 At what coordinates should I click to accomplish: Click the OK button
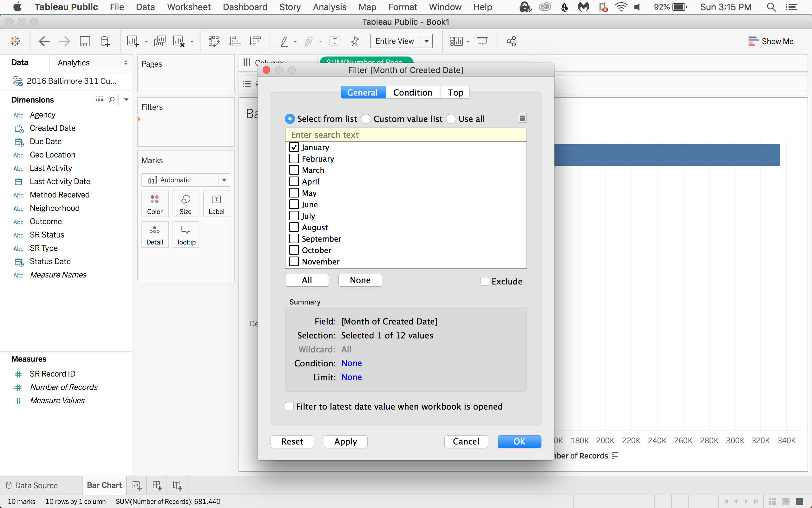(x=520, y=441)
